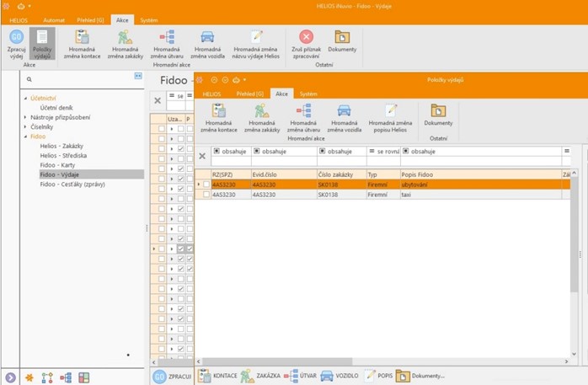Image resolution: width=588 pixels, height=385 pixels.
Task: Click VOZIDLO in bottom toolbar
Action: (339, 376)
